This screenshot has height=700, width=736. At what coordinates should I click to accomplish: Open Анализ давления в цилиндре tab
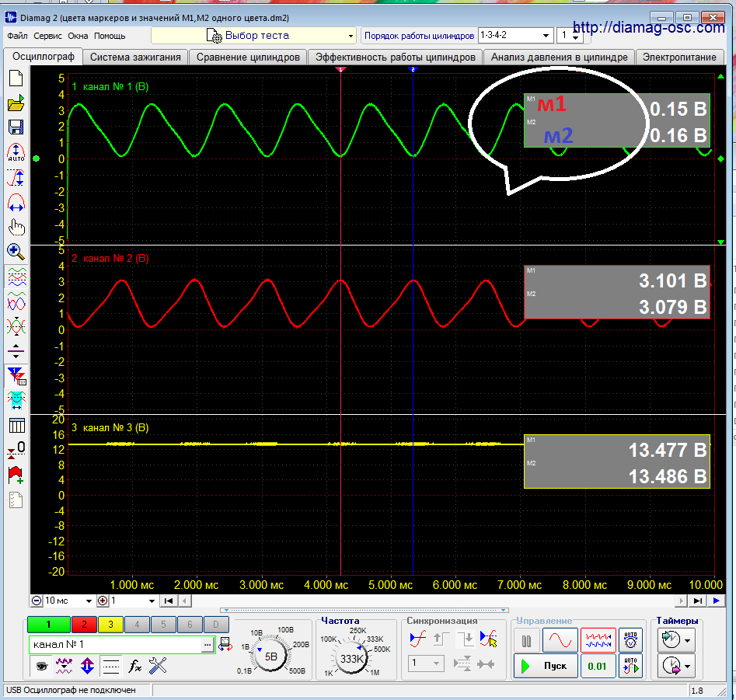click(559, 57)
